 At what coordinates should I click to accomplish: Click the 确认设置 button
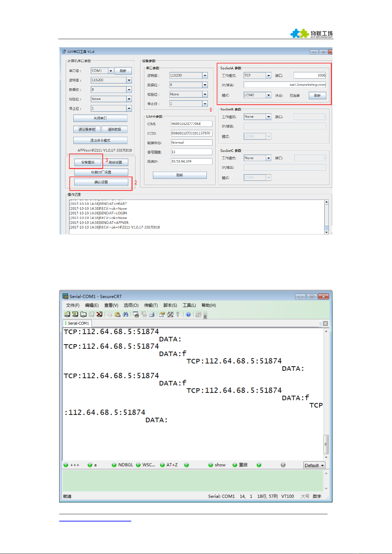pos(101,182)
